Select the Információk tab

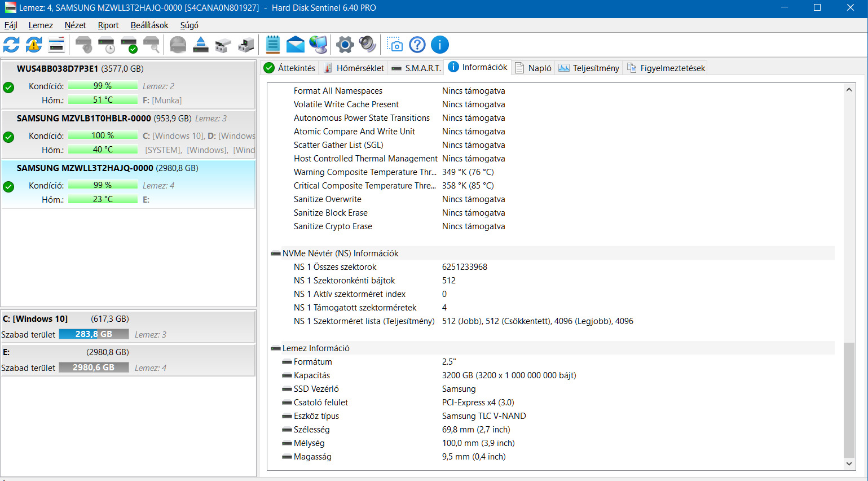478,67
